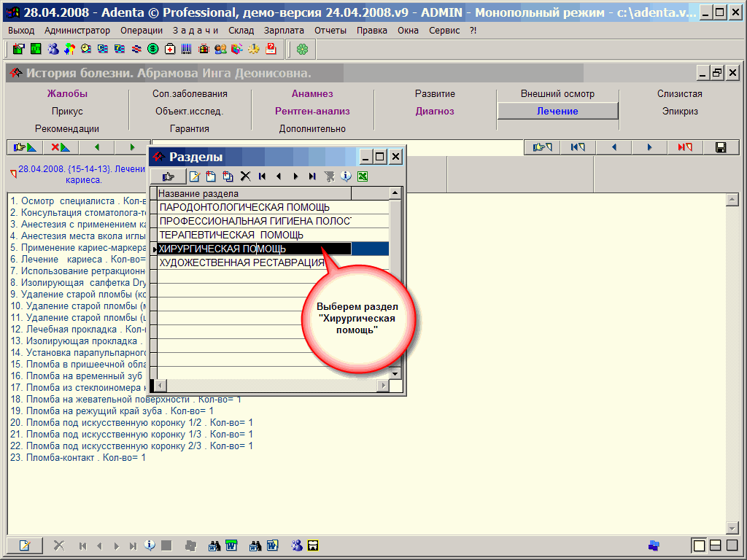Delete section using the X icon
This screenshot has height=560, width=747.
(245, 176)
